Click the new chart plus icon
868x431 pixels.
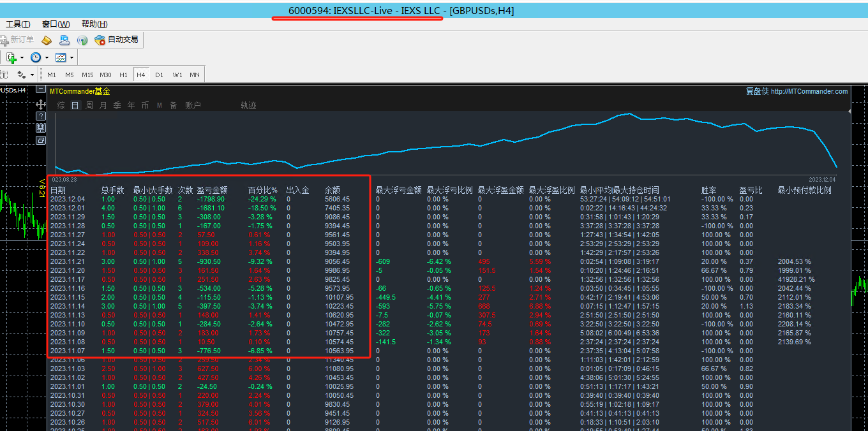pyautogui.click(x=11, y=57)
